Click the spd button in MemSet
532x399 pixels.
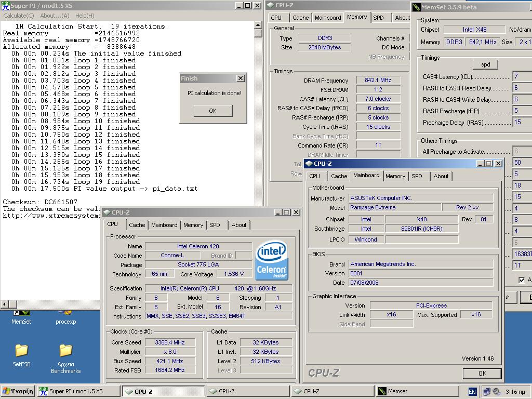[x=486, y=64]
